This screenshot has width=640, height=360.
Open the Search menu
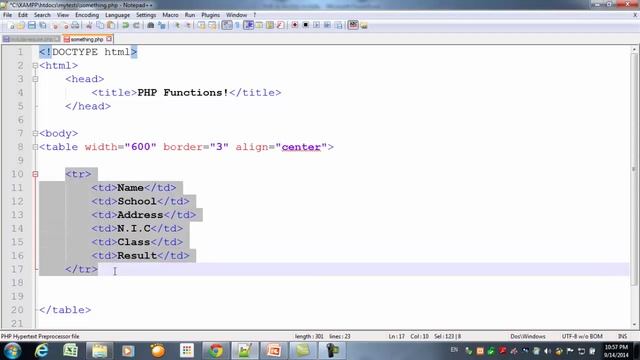[42, 15]
